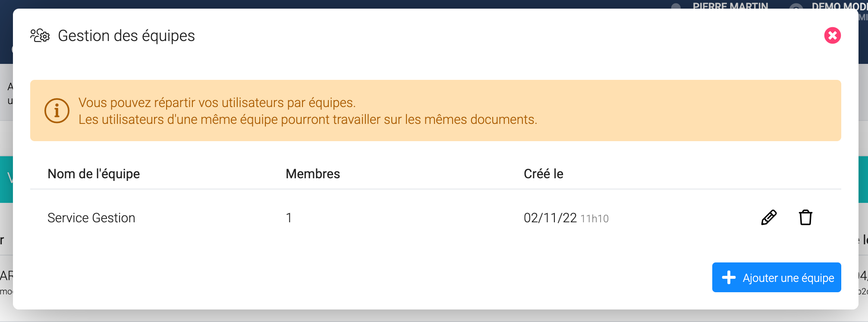868x322 pixels.
Task: Click the creation date 02/11/22
Action: point(550,218)
